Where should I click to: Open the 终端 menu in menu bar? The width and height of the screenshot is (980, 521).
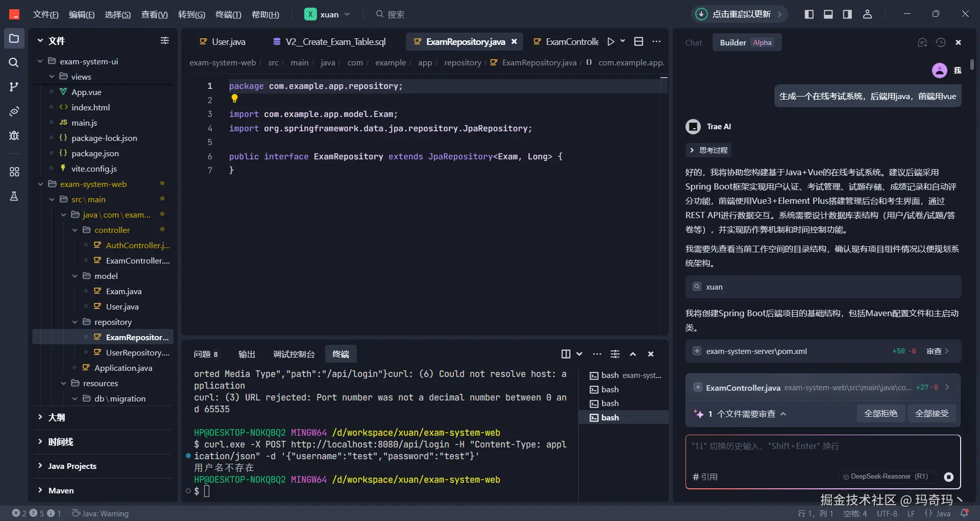(228, 14)
